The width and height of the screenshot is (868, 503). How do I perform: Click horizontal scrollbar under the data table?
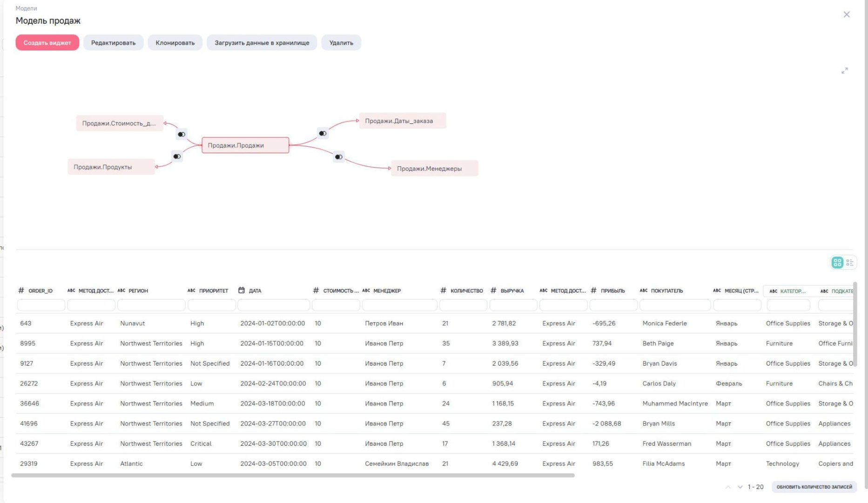pyautogui.click(x=293, y=476)
